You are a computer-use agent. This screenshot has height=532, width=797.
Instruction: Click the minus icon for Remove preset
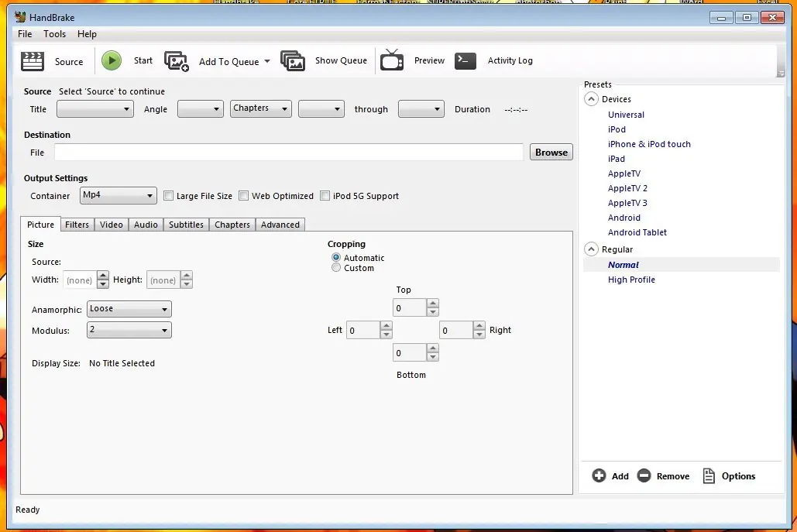click(644, 475)
